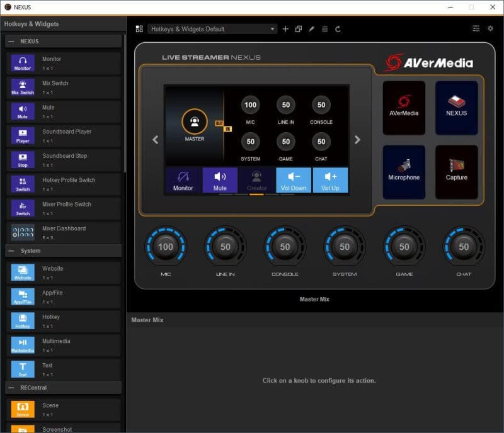Click the Microphone shortcut on the device panel

point(403,172)
